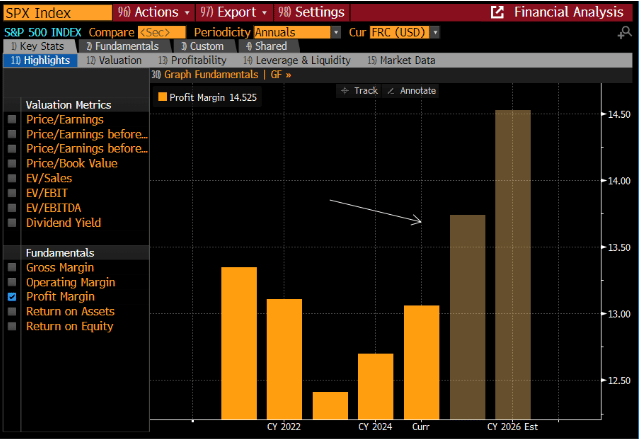Click the Annotate button

[x=412, y=90]
